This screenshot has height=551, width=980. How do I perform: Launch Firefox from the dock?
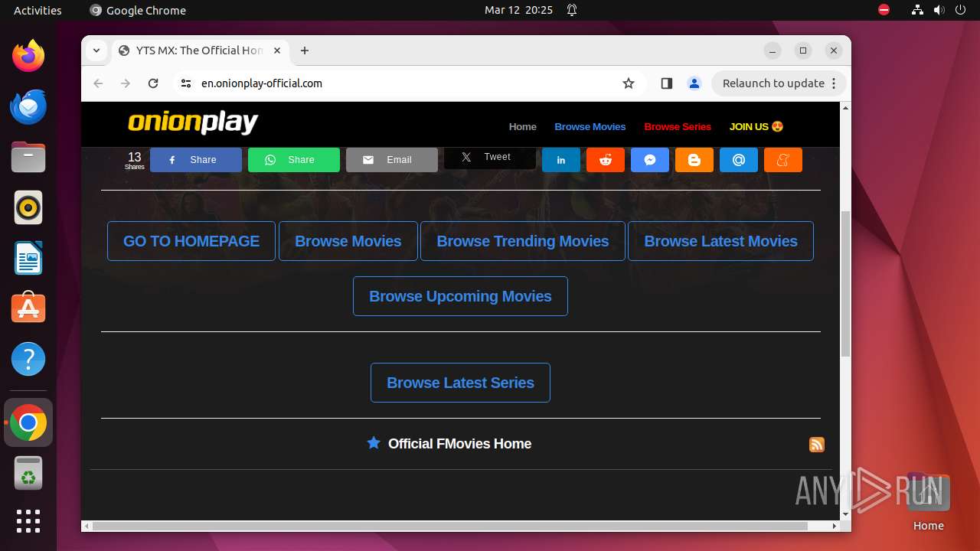[28, 56]
